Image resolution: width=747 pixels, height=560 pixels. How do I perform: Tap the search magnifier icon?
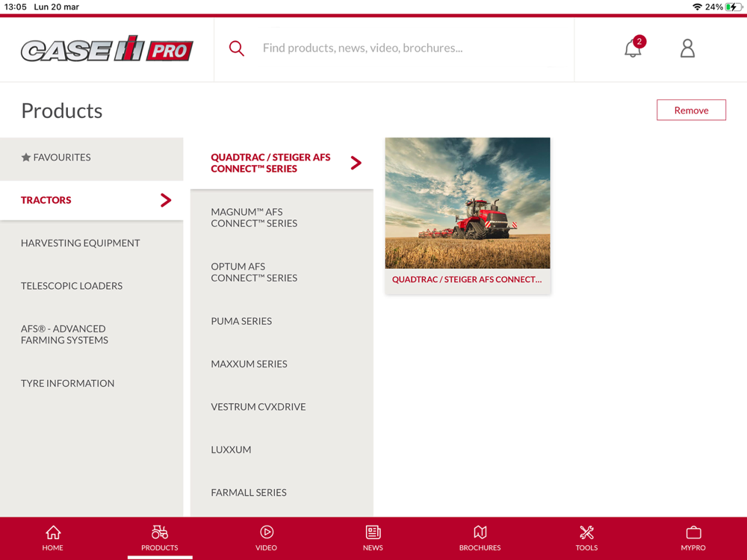[236, 48]
